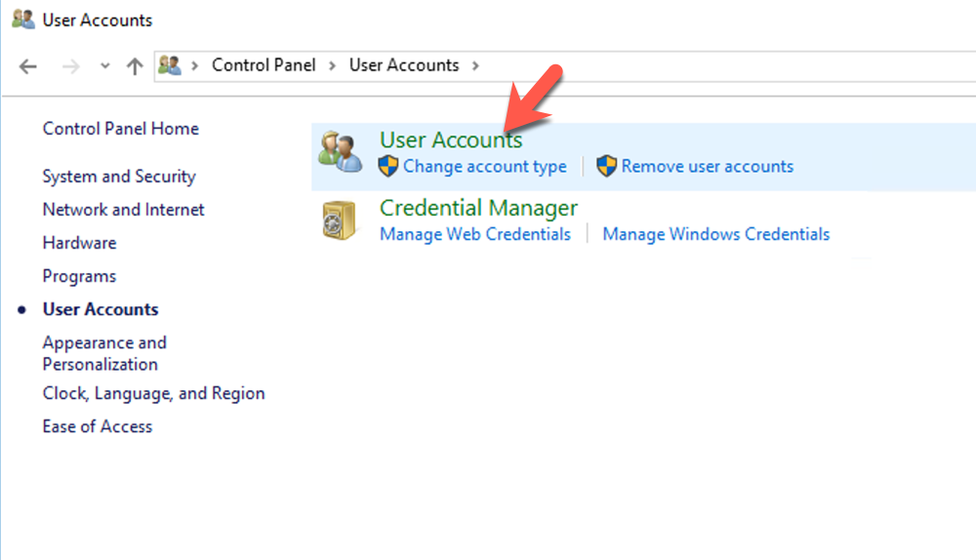Open Ease of Access category
The height and width of the screenshot is (560, 976).
point(97,427)
